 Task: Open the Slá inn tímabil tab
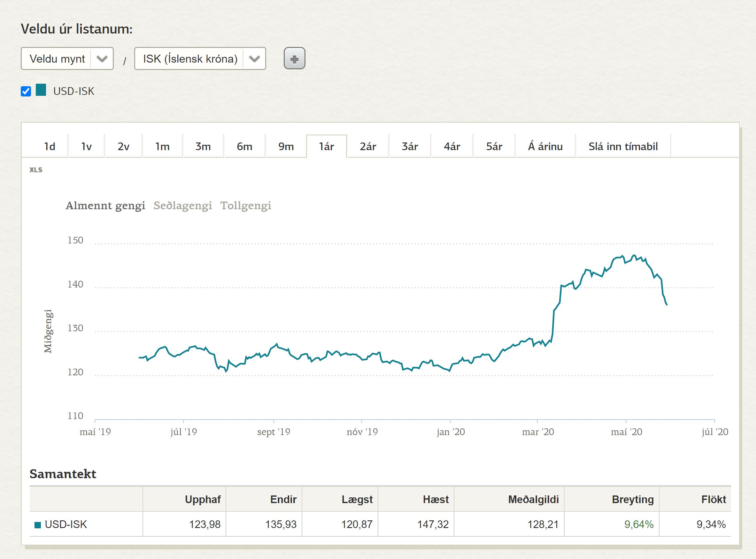tap(623, 147)
